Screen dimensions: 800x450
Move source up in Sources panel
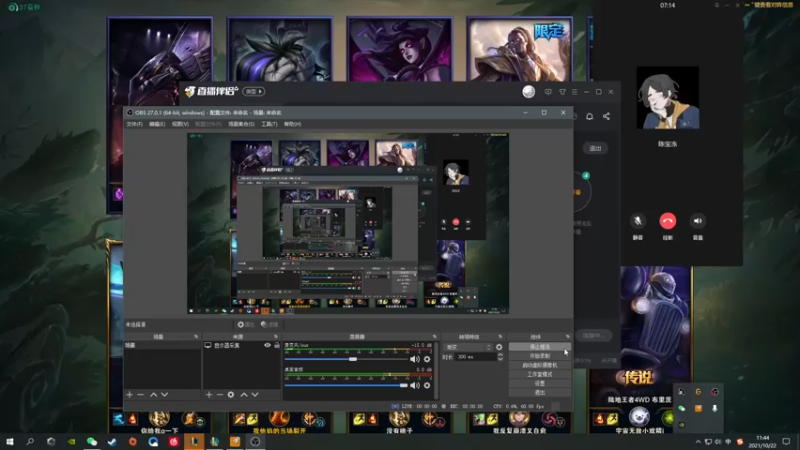click(x=244, y=394)
